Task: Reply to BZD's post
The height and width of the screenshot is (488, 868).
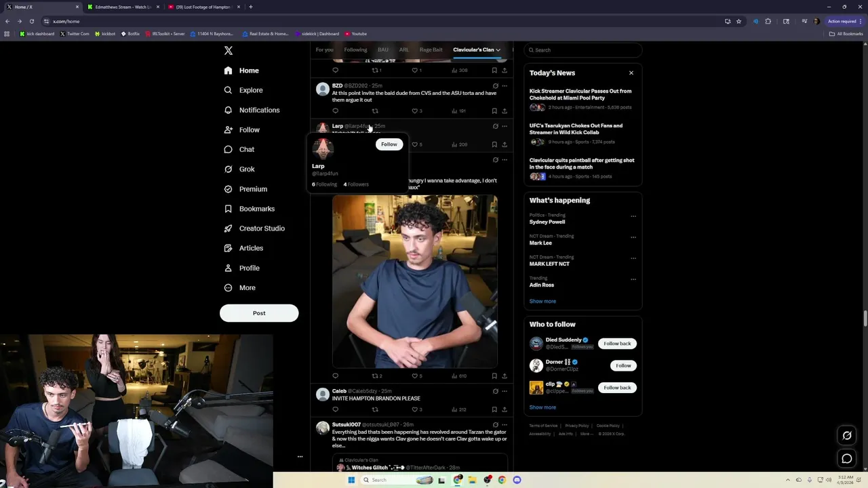Action: point(335,111)
